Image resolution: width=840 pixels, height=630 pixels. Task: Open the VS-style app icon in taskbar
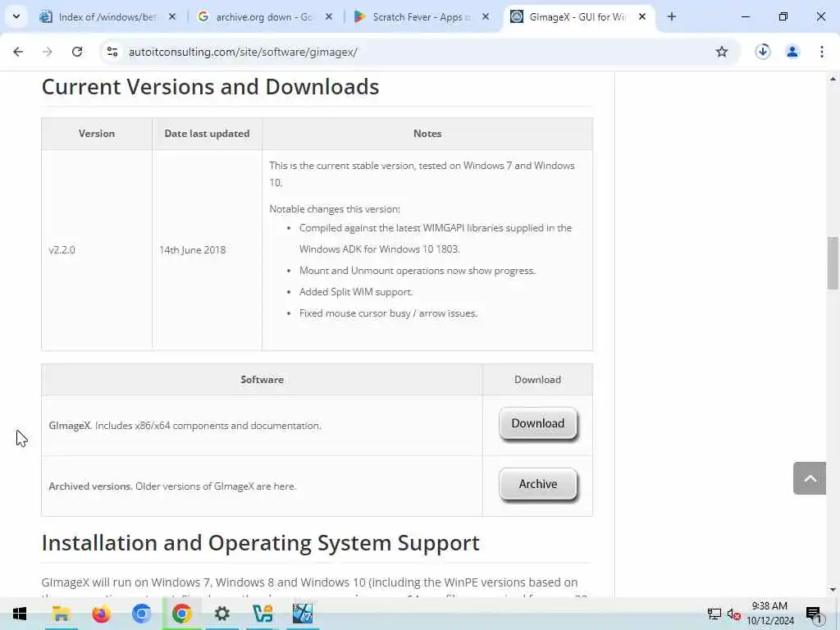262,614
